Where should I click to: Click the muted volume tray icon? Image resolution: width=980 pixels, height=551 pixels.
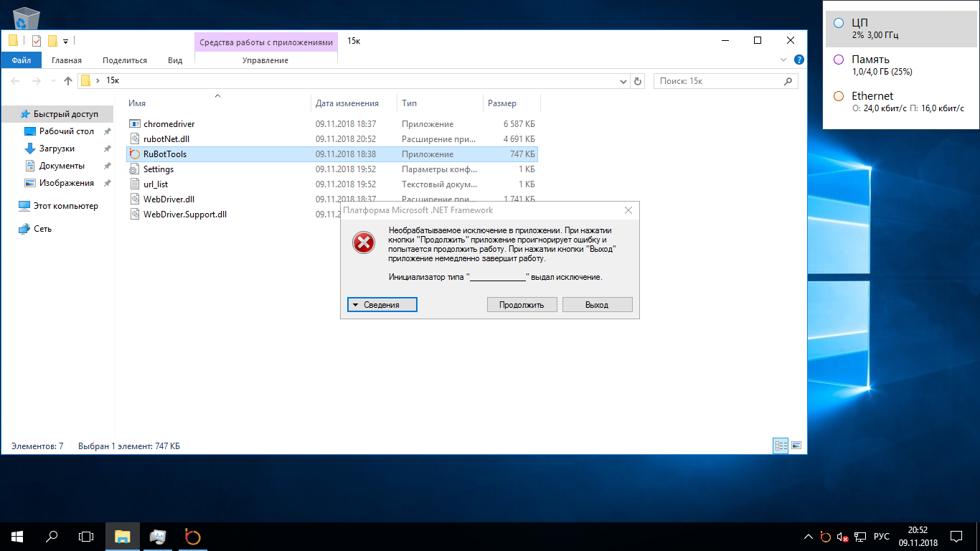tap(843, 537)
